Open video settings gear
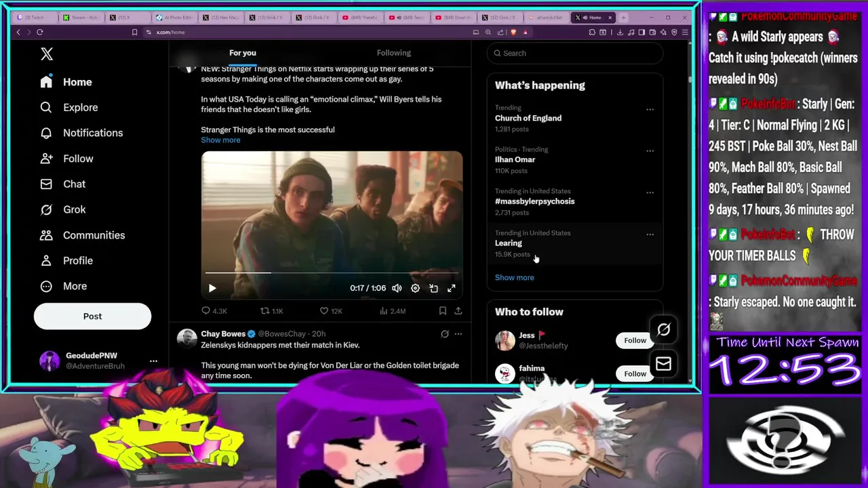Screen dimensions: 868x488 [x=415, y=288]
